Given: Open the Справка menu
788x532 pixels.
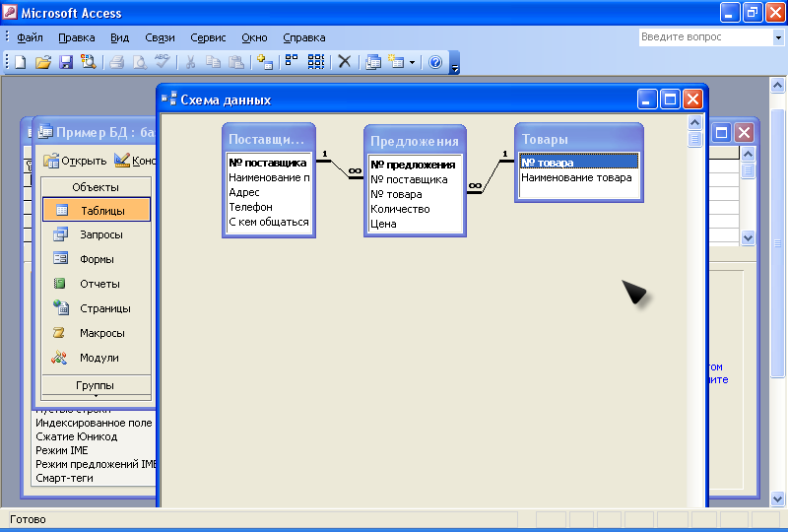Looking at the screenshot, I should pyautogui.click(x=304, y=37).
